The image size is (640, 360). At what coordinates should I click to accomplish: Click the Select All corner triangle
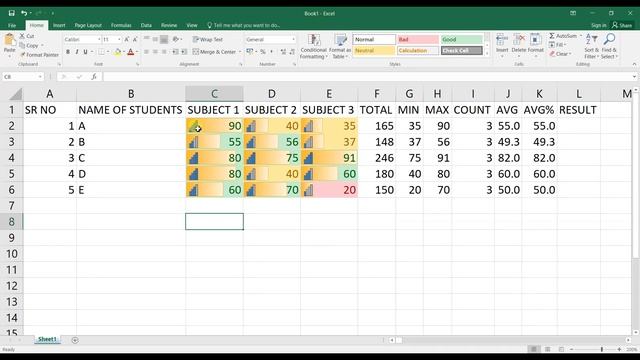point(16,94)
